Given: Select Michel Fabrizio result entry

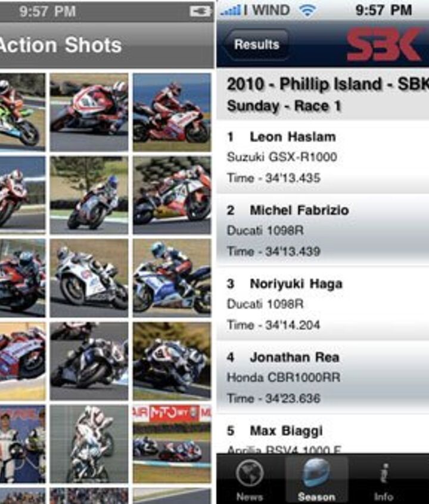Looking at the screenshot, I should [x=323, y=230].
